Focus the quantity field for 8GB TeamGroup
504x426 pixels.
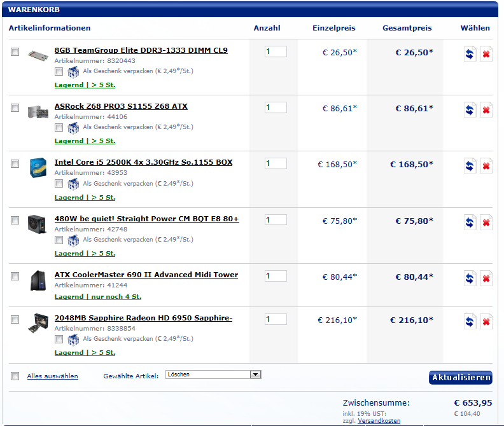coord(276,52)
